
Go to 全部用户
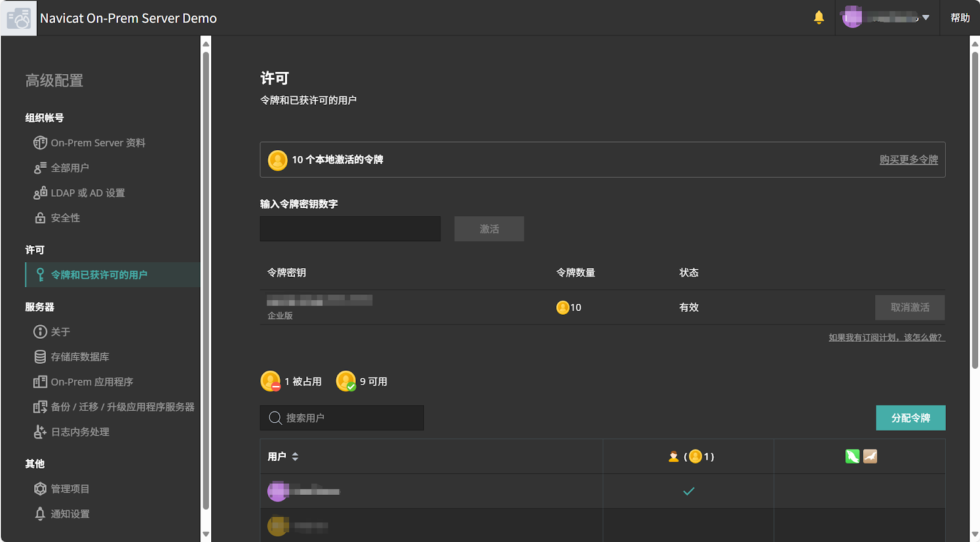[70, 168]
